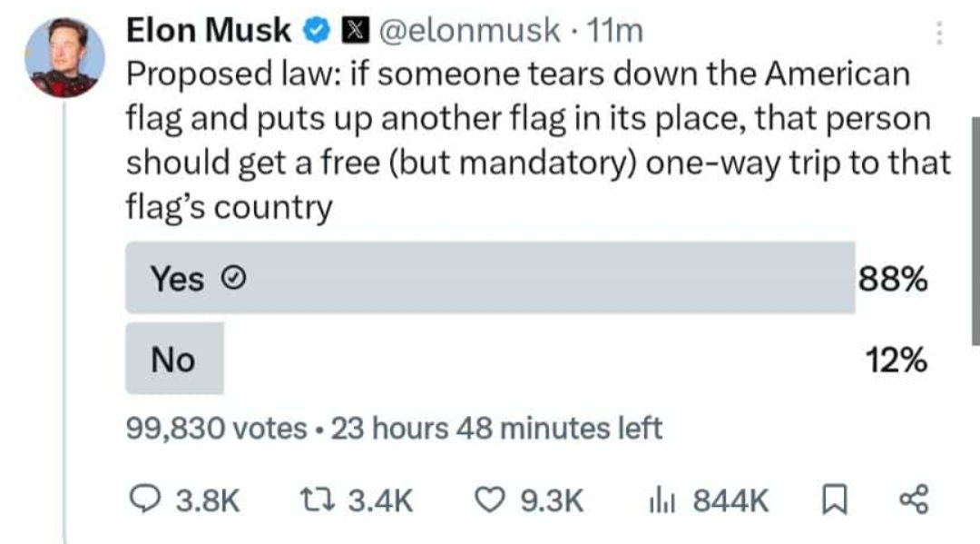Select the Yes poll option
This screenshot has height=544, width=980.
click(x=490, y=278)
